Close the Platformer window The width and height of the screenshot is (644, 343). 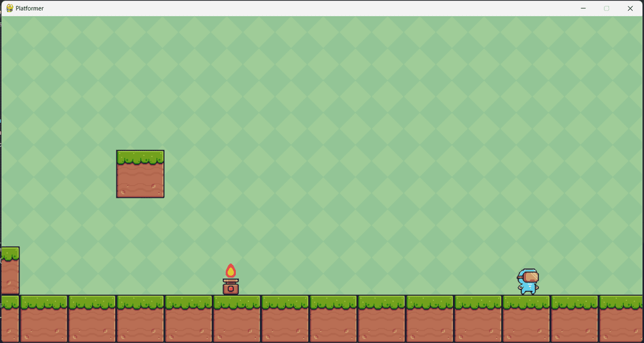point(630,8)
